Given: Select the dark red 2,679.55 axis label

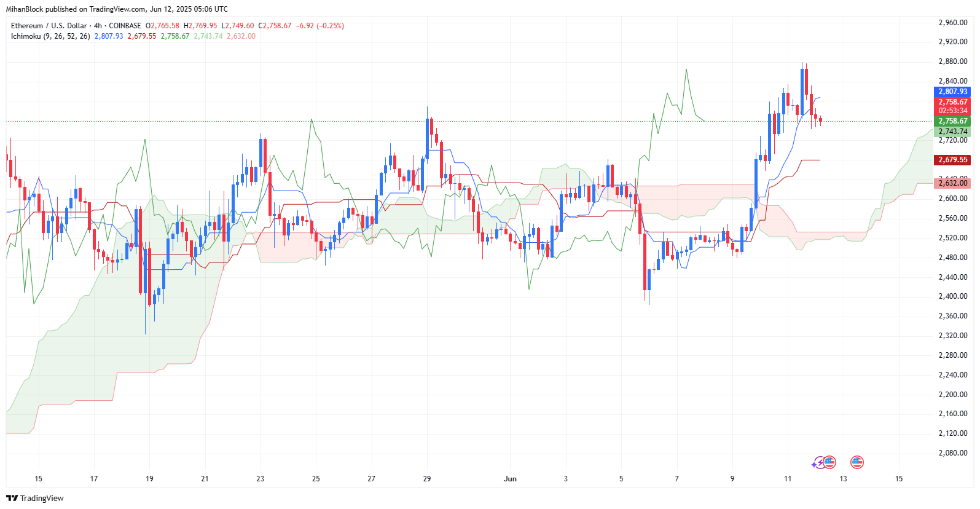Looking at the screenshot, I should pyautogui.click(x=952, y=160).
